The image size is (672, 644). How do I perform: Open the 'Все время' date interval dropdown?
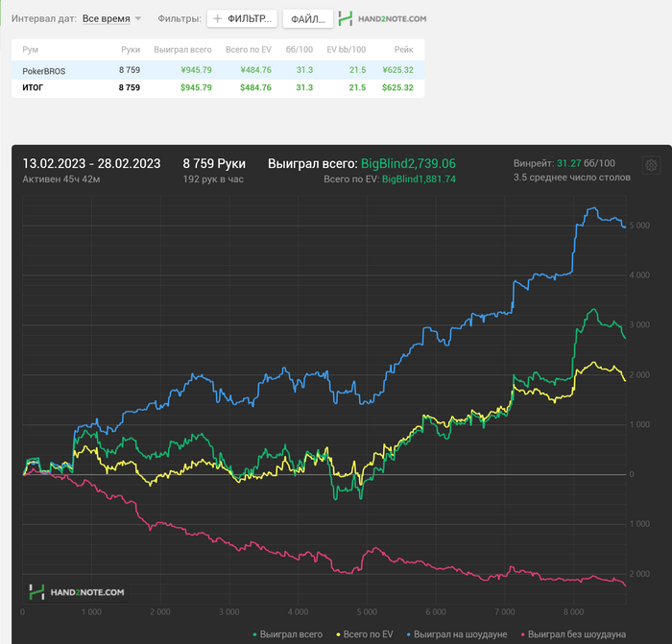click(x=107, y=19)
